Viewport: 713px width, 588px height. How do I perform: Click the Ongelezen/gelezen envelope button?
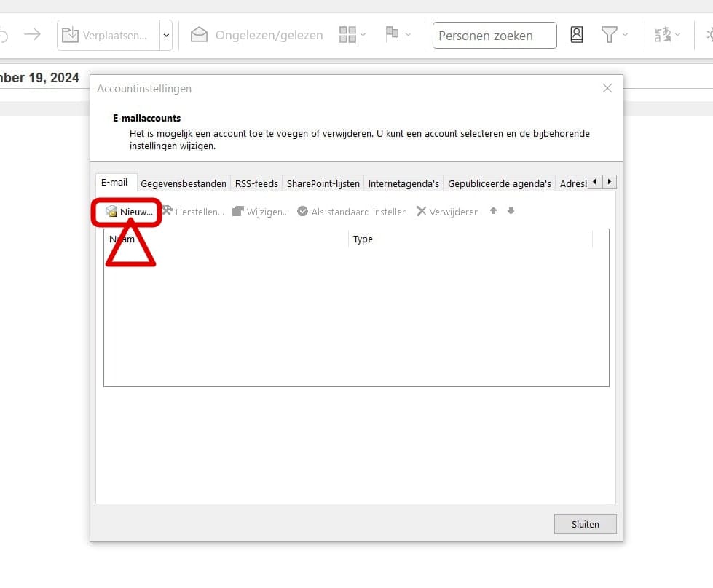pos(256,35)
